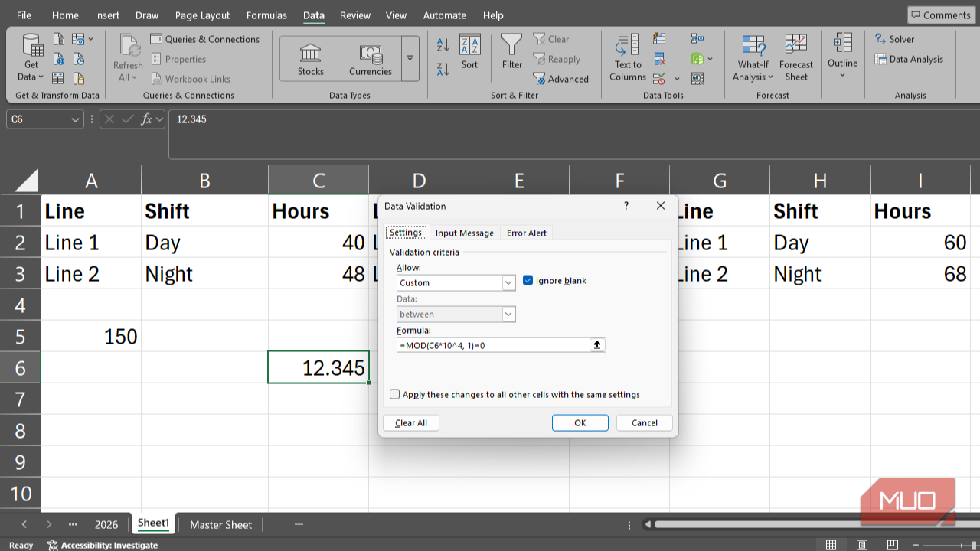Add a new sheet
This screenshot has height=551, width=980.
pos(299,524)
